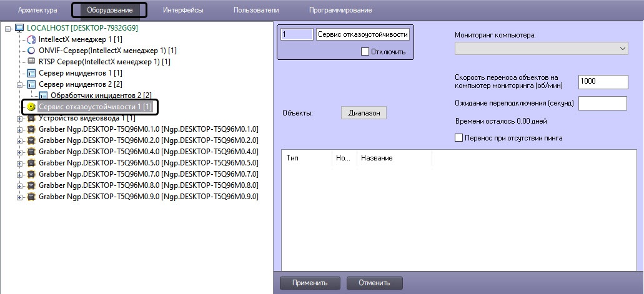The width and height of the screenshot is (644, 294).
Task: Click the Обработчик инцидентов 2 icon
Action: point(42,96)
